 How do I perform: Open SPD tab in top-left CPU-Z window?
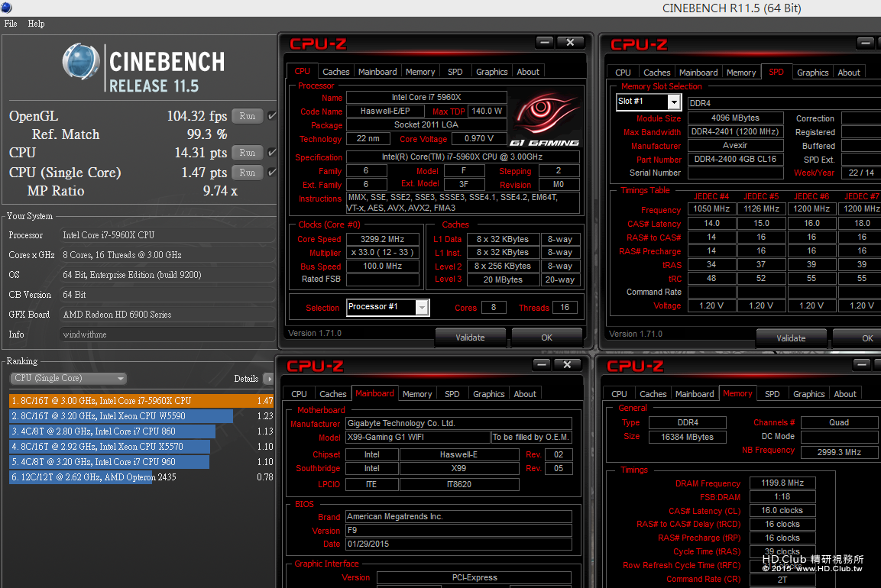pos(455,72)
